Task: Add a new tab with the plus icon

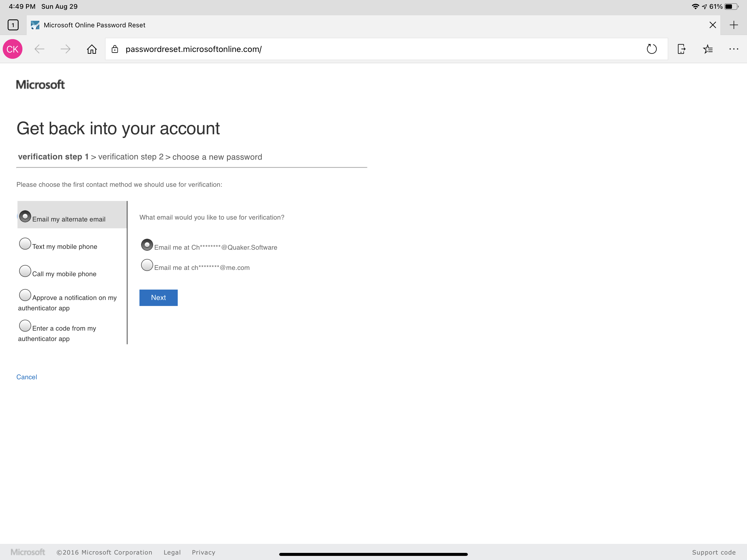Action: tap(734, 25)
